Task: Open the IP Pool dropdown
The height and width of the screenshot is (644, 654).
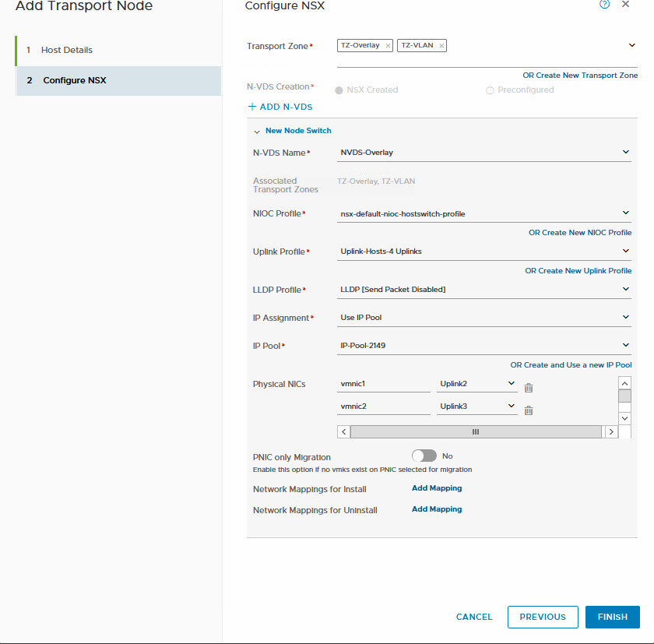Action: pos(626,345)
